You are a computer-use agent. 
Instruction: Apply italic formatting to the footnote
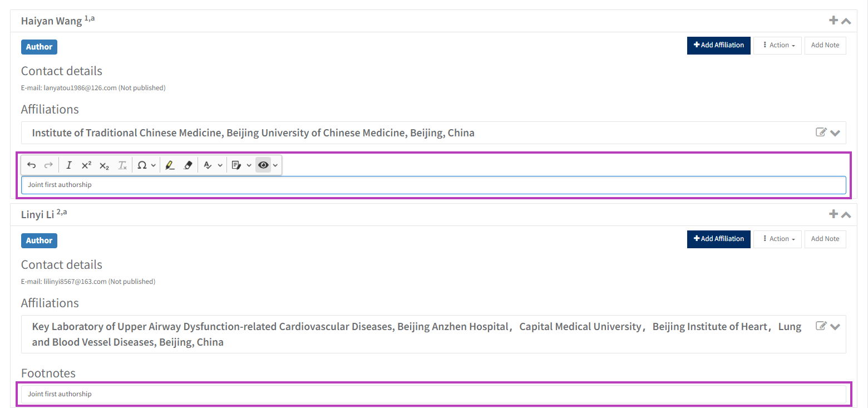click(x=69, y=165)
